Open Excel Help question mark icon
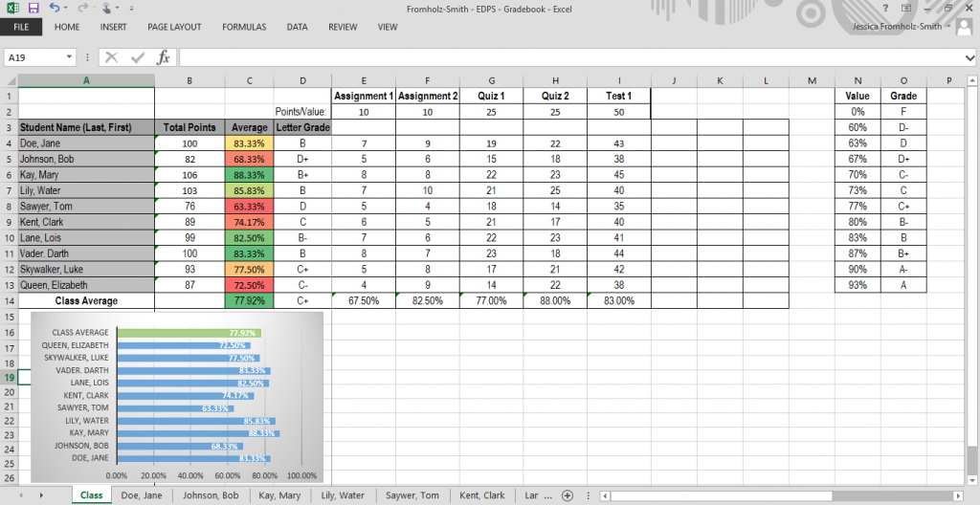980x505 pixels. coord(886,8)
